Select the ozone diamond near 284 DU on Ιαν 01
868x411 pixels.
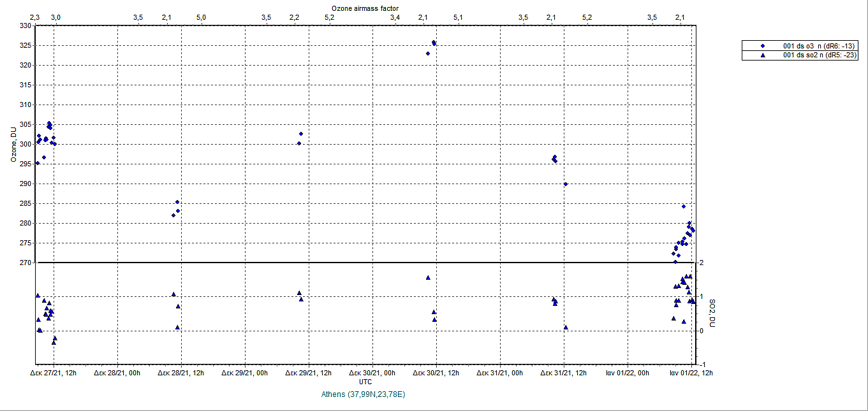684,206
